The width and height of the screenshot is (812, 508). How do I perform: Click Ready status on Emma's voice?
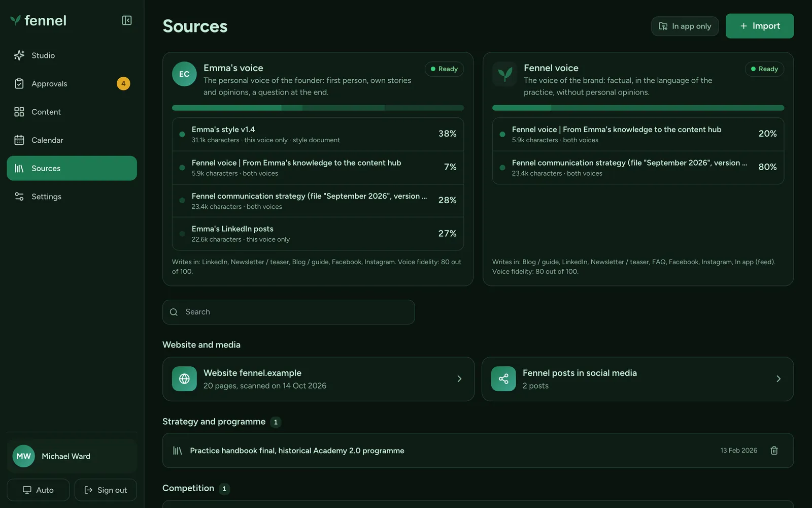[x=444, y=69]
